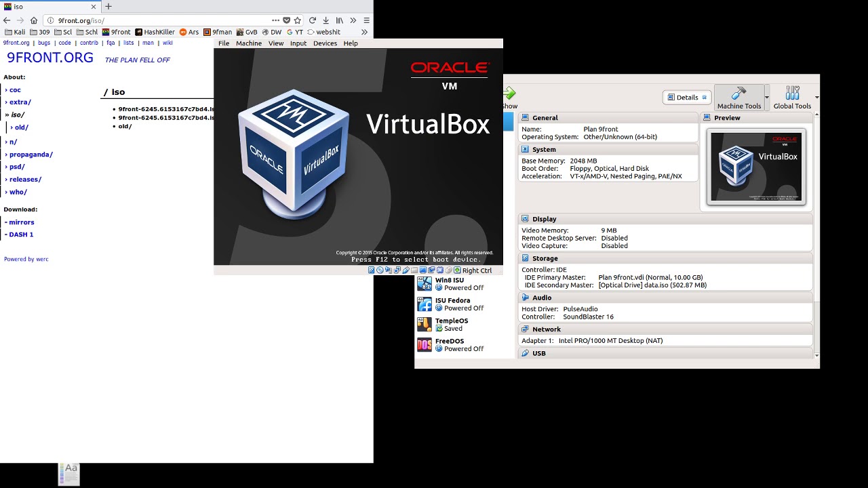The height and width of the screenshot is (488, 868).
Task: Click the VM preview thumbnail
Action: pyautogui.click(x=756, y=167)
